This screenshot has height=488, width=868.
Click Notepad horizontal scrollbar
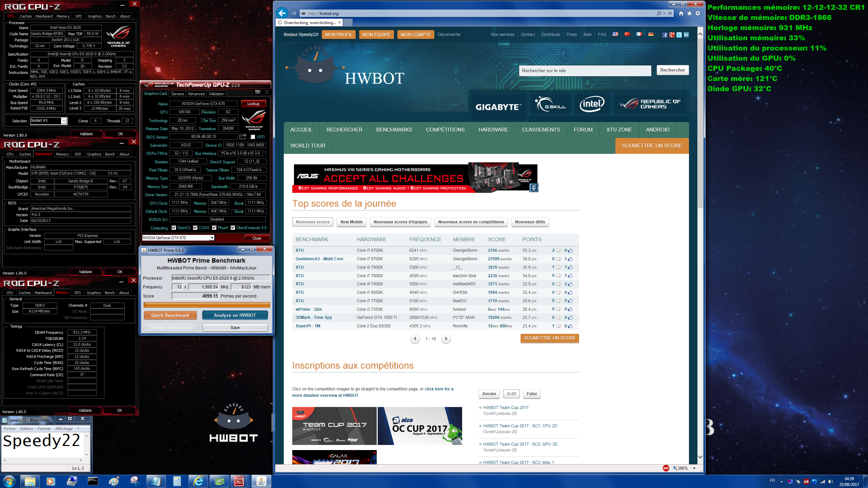tap(43, 460)
